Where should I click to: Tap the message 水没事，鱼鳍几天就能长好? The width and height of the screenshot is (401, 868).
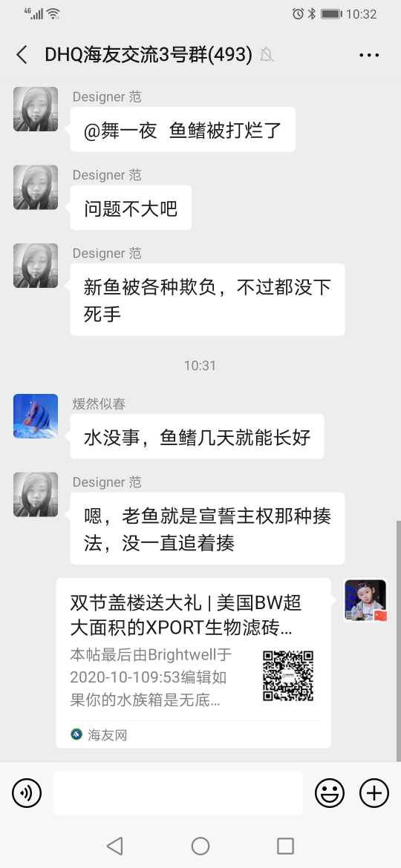[197, 437]
